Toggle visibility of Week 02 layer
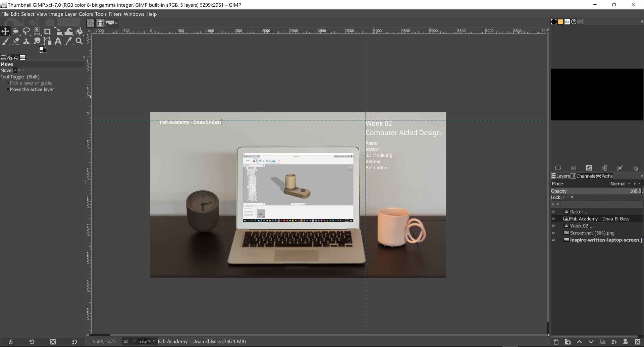644x347 pixels. click(553, 226)
